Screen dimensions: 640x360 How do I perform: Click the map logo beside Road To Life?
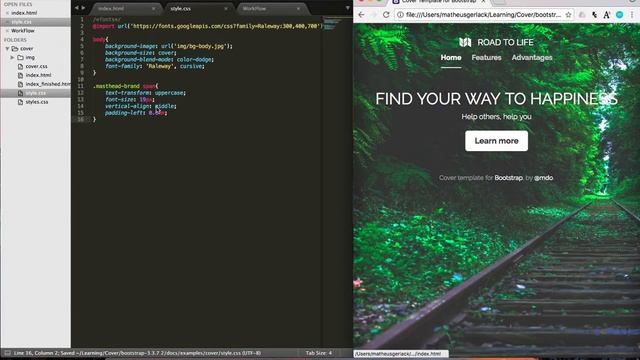click(x=465, y=42)
